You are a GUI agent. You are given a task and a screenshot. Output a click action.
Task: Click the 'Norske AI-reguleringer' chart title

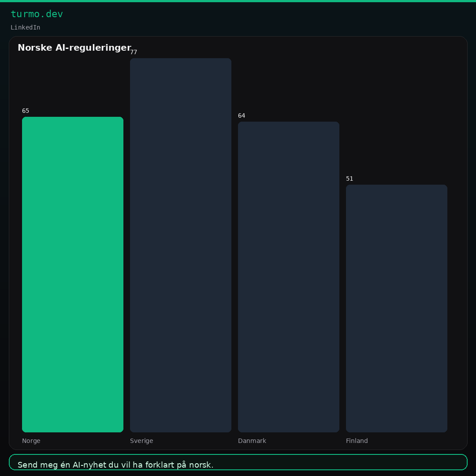tap(74, 48)
